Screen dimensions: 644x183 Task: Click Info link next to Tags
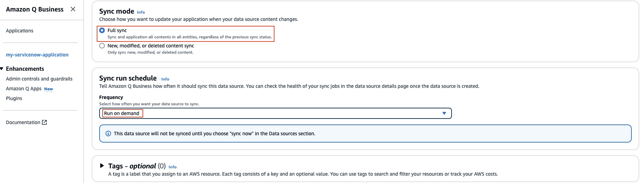tap(173, 167)
